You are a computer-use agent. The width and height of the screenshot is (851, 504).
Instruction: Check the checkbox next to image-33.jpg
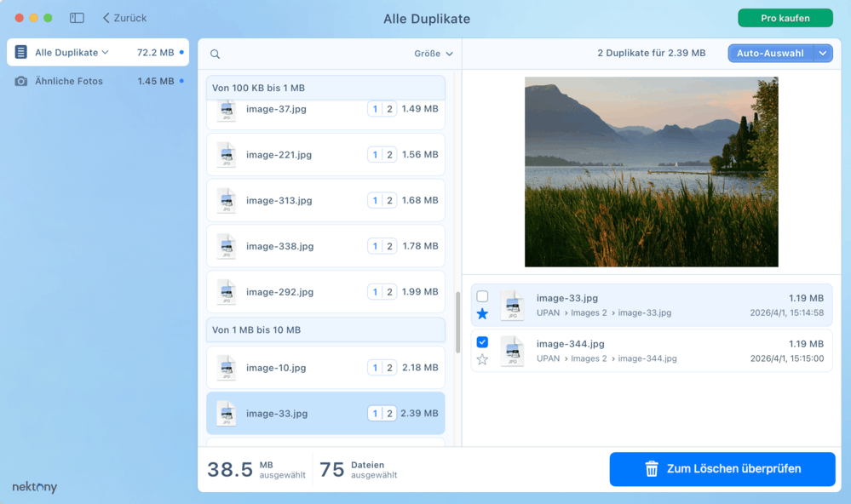point(483,296)
